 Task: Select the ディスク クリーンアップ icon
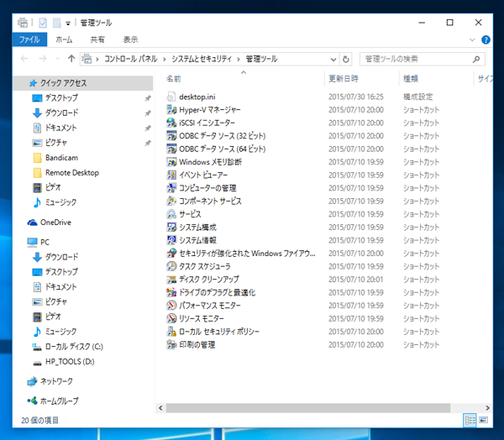point(171,280)
